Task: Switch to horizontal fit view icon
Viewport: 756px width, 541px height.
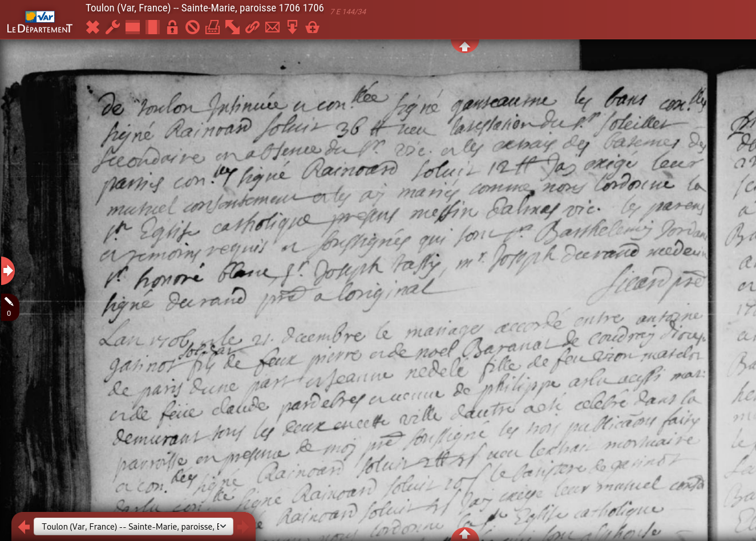Action: pos(132,27)
